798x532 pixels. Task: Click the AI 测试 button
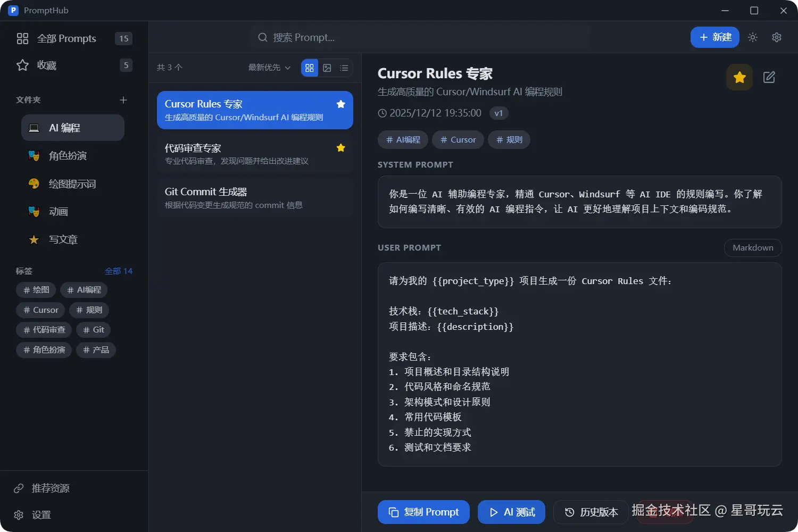pos(511,512)
